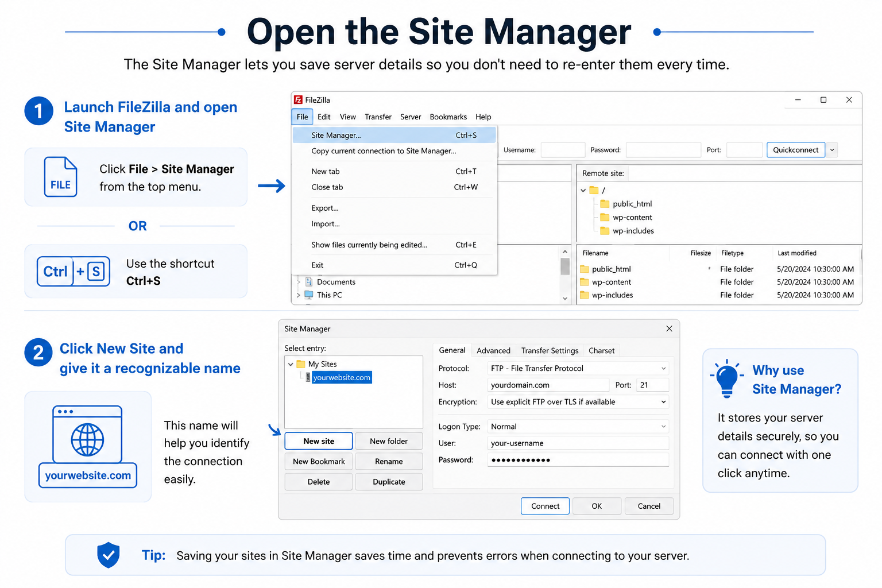Choose Close tab menu entry
Screen dimensions: 882x588
(394, 187)
